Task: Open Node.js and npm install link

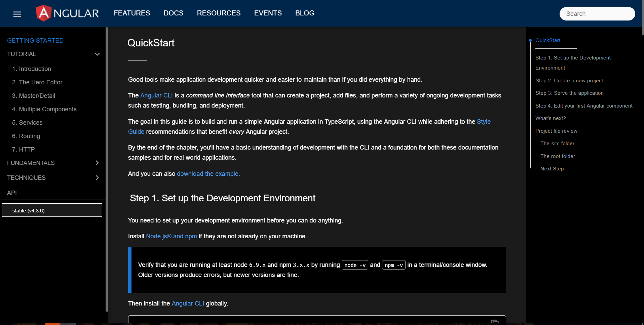Action: [171, 236]
